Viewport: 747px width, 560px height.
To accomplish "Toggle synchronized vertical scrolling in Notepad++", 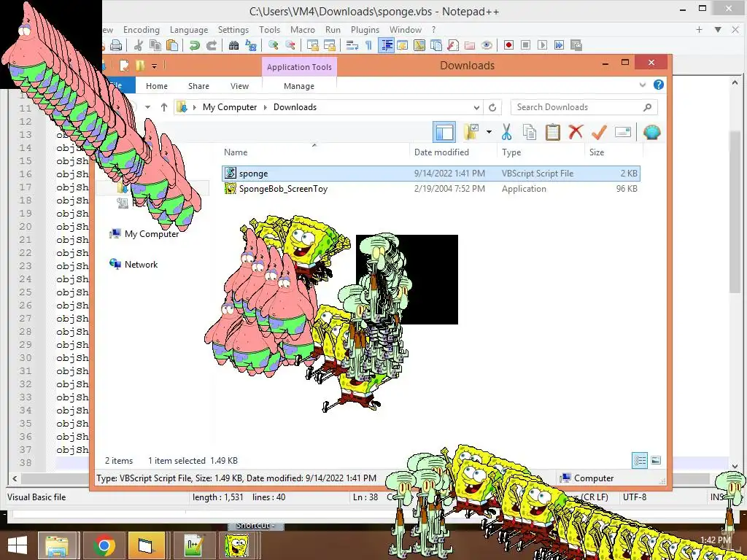I will [312, 45].
